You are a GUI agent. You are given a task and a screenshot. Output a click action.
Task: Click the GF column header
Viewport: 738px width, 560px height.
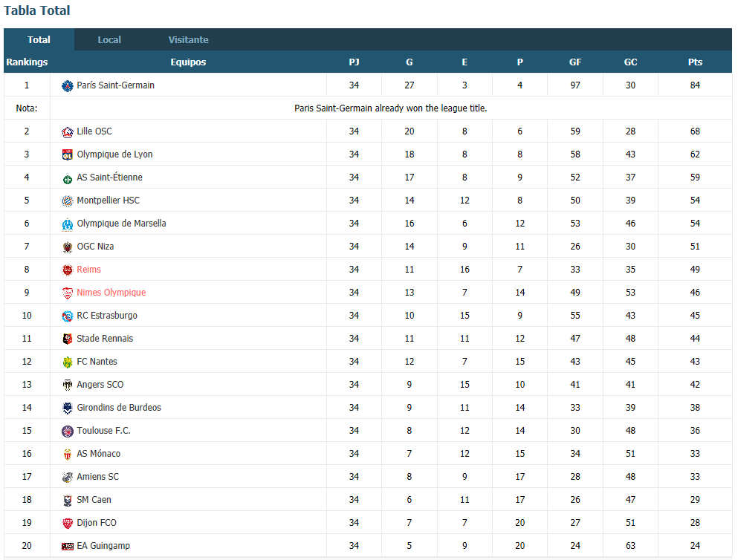[575, 62]
